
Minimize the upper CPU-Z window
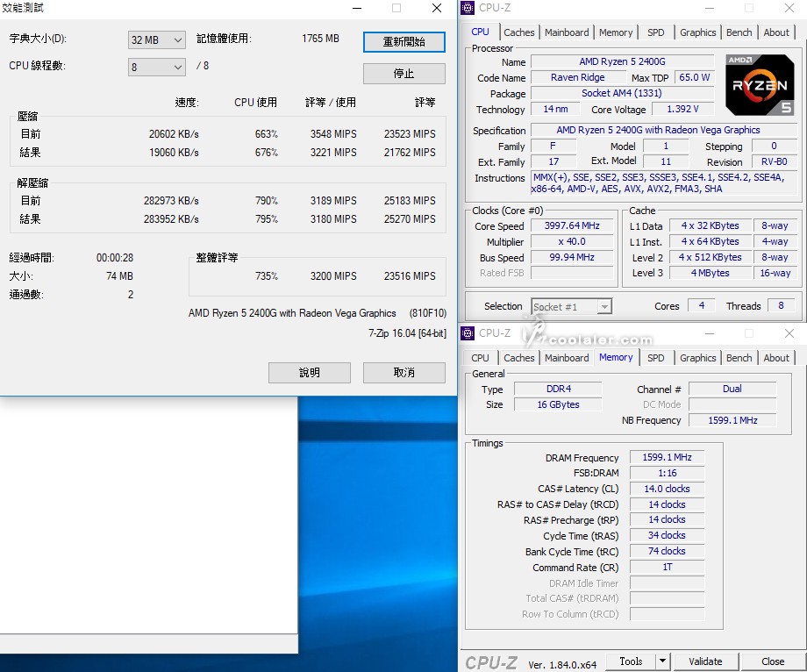tap(710, 8)
